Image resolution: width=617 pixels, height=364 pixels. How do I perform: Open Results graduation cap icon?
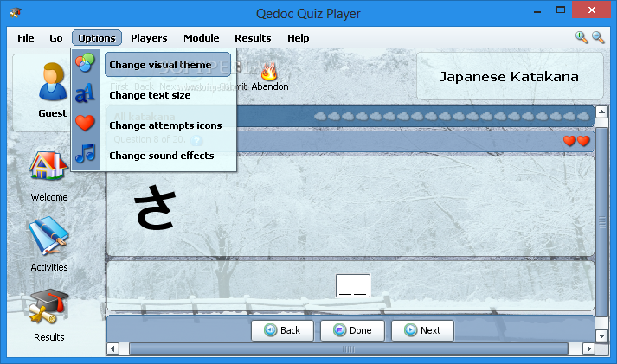pos(48,307)
